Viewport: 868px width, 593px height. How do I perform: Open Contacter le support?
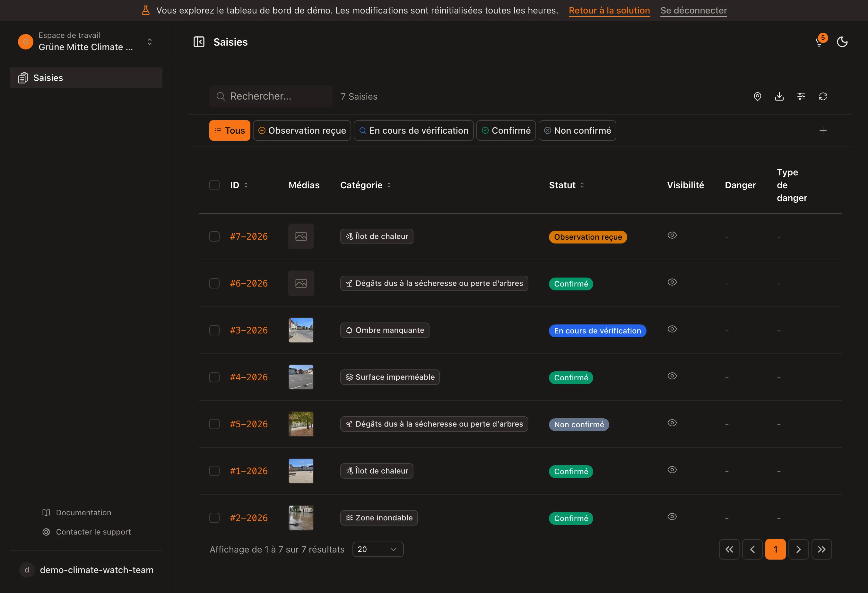[86, 532]
